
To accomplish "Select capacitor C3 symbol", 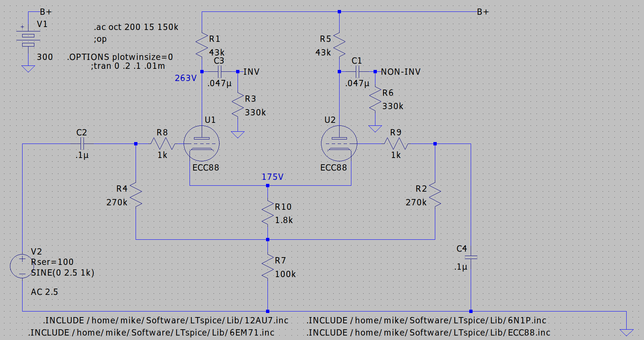I will [x=219, y=71].
